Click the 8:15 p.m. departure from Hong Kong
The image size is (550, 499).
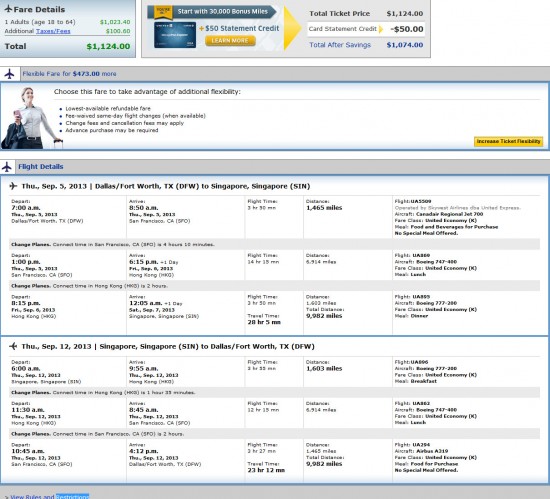[x=26, y=303]
